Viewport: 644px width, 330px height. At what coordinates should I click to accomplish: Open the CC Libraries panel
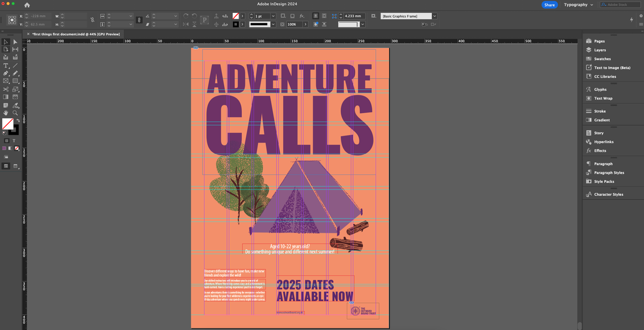pos(605,76)
